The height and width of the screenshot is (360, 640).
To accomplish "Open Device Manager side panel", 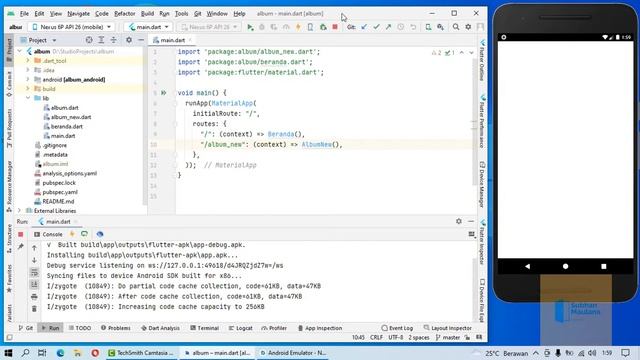I will (482, 184).
